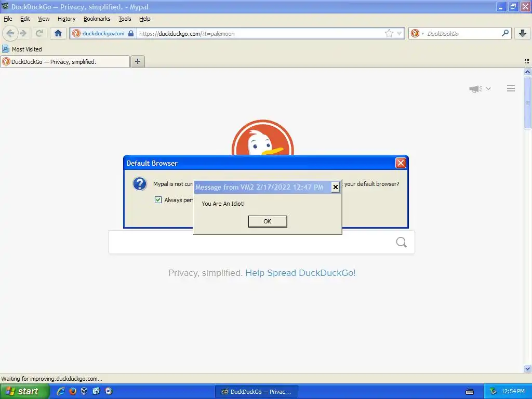Open a new tab with plus button
The width and height of the screenshot is (532, 399).
(x=137, y=61)
